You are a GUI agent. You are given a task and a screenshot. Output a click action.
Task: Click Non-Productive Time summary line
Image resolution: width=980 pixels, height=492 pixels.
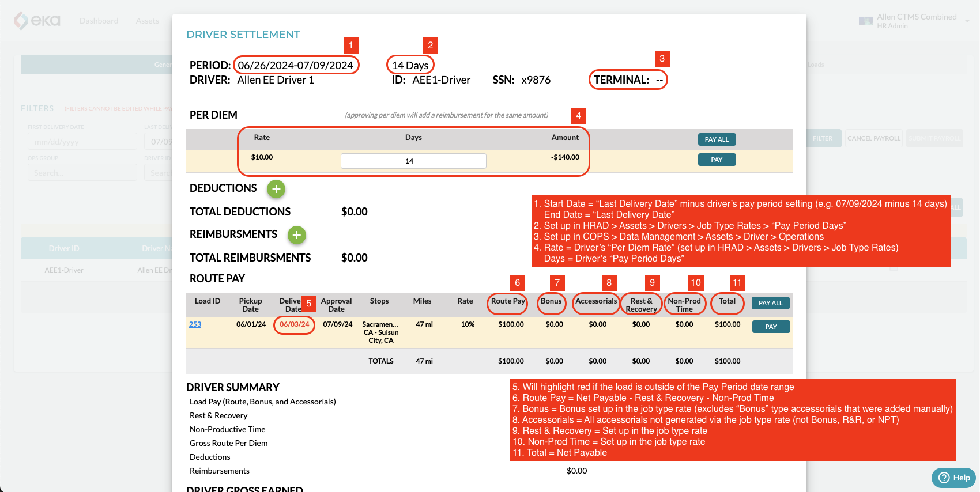pos(227,429)
